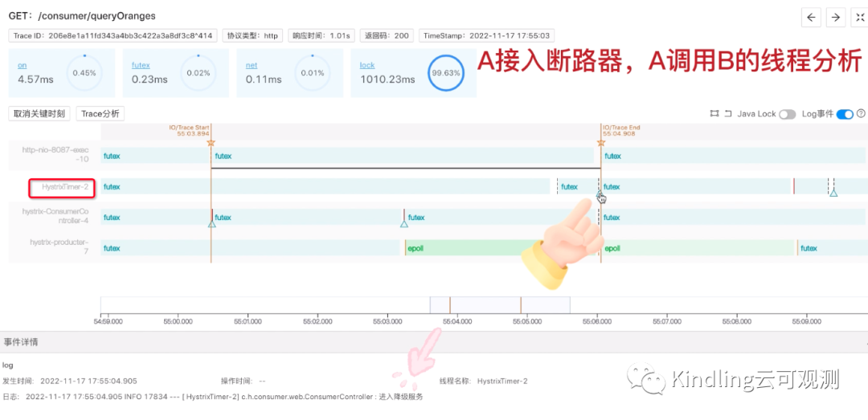868x420 pixels.
Task: Click the log triangle at Trace Start in hystrix-ConsumerController-4
Action: (211, 223)
